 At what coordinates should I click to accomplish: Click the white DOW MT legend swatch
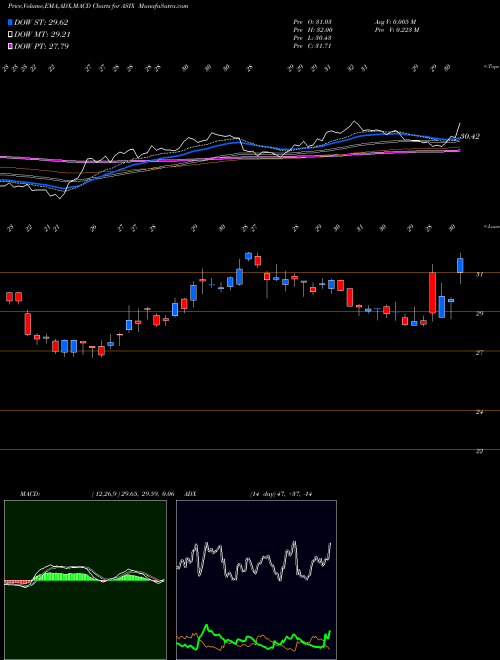point(11,35)
